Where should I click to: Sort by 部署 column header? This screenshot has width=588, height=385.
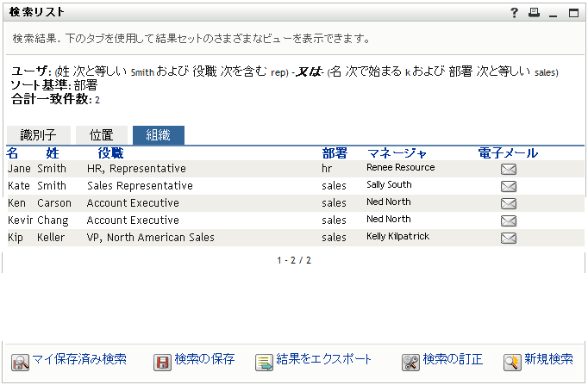coord(335,153)
